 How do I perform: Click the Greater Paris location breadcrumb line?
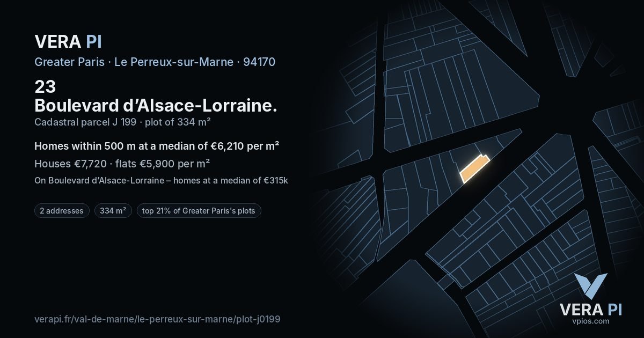click(155, 62)
